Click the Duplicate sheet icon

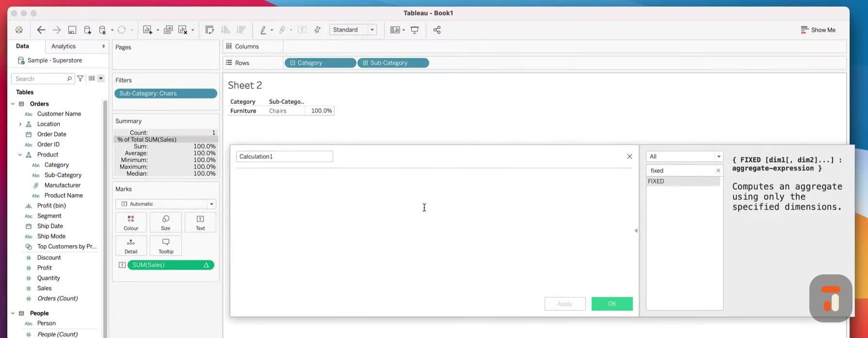click(x=168, y=30)
